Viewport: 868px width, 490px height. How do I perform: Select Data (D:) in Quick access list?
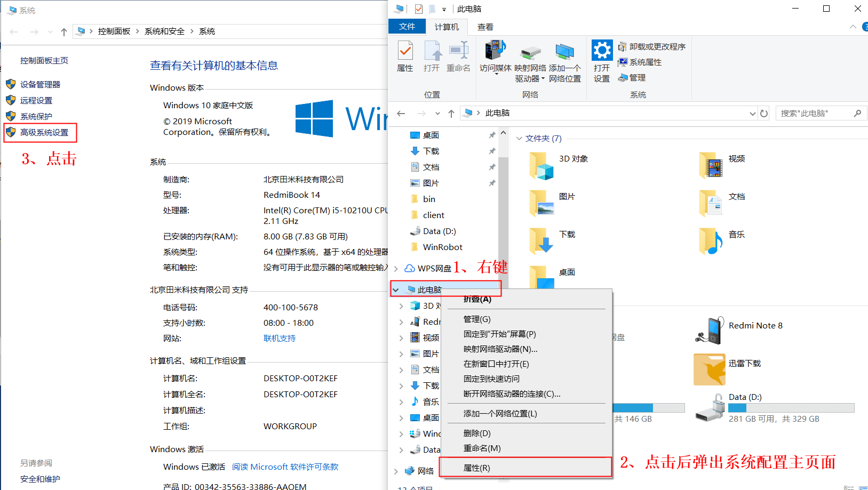click(x=439, y=231)
